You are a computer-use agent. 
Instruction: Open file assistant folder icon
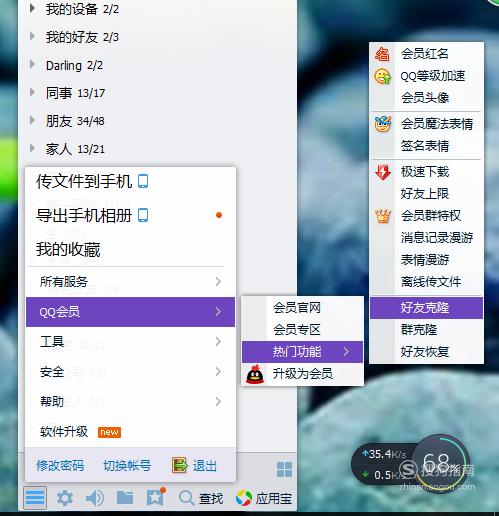pos(125,498)
